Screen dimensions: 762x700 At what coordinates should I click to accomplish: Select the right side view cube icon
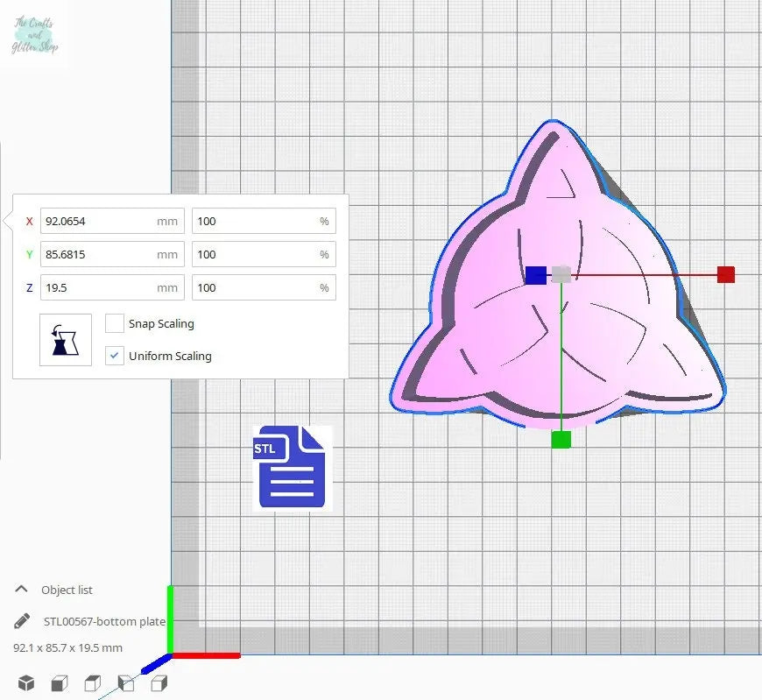tap(159, 683)
